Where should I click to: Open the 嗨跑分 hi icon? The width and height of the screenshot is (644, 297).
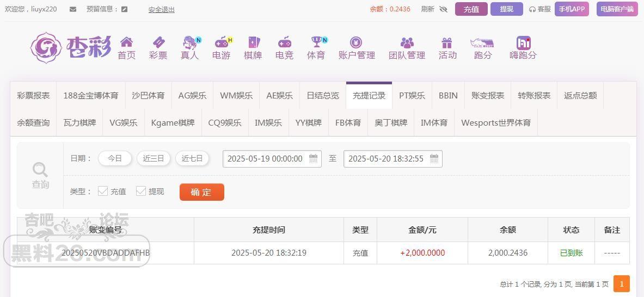[x=523, y=42]
